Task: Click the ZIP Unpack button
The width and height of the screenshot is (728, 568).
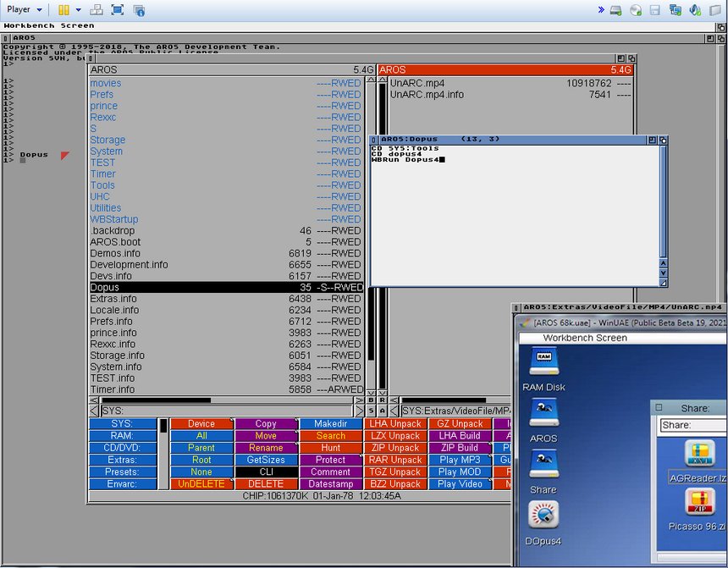Action: click(x=394, y=448)
